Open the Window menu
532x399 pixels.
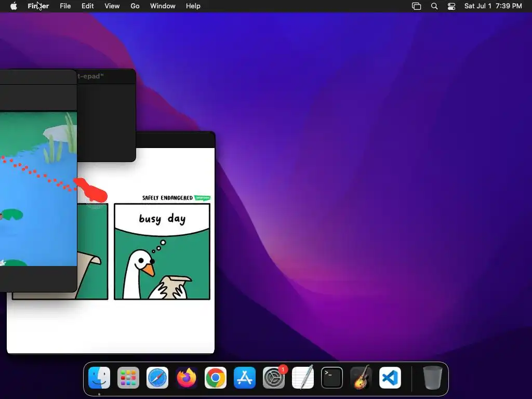point(163,6)
